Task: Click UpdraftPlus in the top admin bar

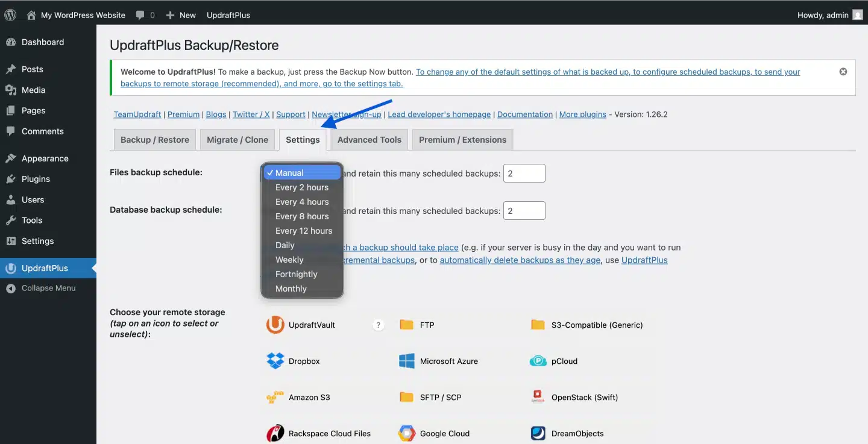Action: [x=228, y=15]
